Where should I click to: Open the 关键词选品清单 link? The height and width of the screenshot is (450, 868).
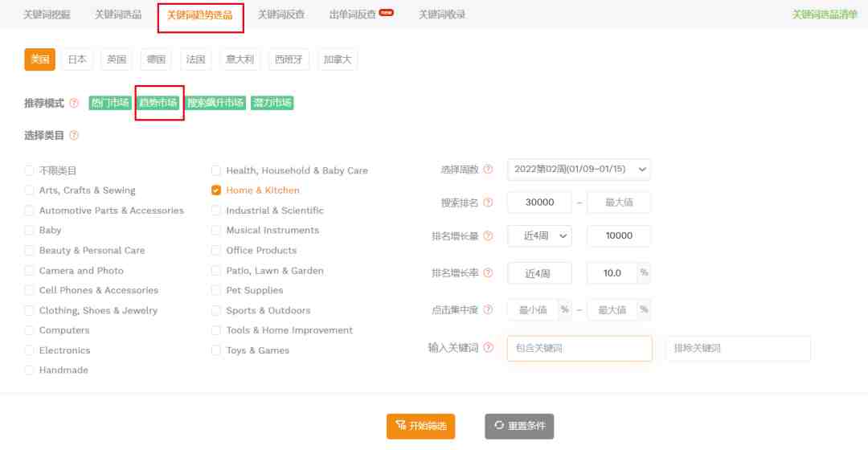pos(825,14)
